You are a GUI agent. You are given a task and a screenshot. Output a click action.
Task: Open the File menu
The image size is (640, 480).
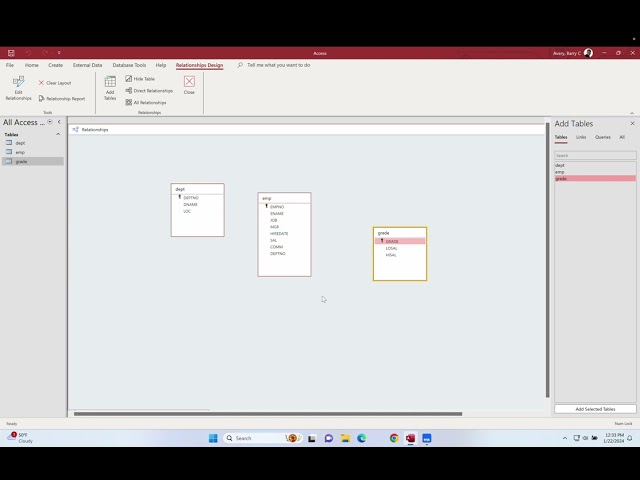[10, 65]
